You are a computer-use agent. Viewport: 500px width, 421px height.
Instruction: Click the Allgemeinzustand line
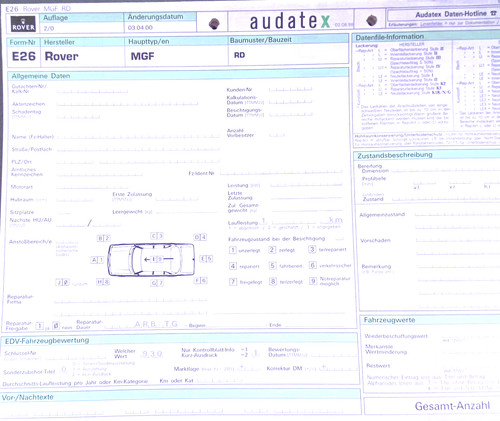pos(457,214)
